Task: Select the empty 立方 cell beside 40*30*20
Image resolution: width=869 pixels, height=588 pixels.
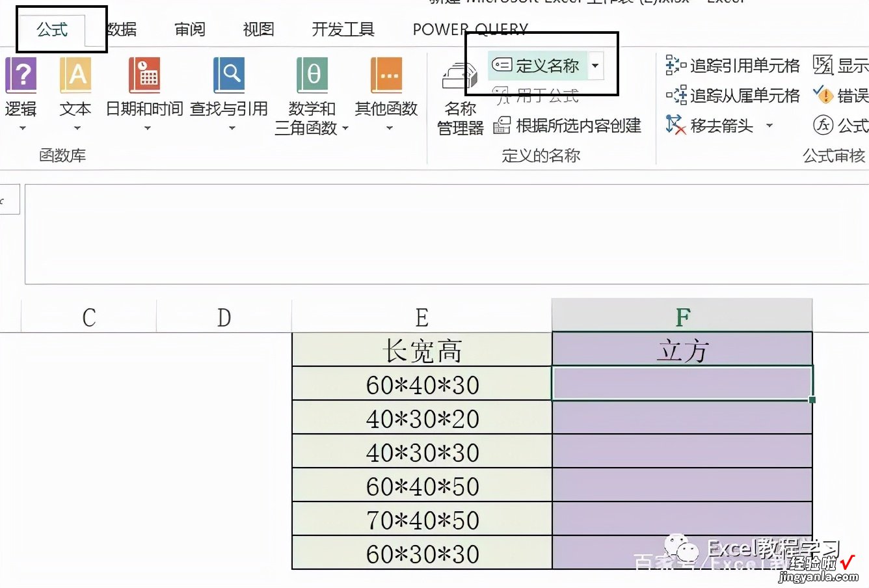Action: pyautogui.click(x=682, y=418)
